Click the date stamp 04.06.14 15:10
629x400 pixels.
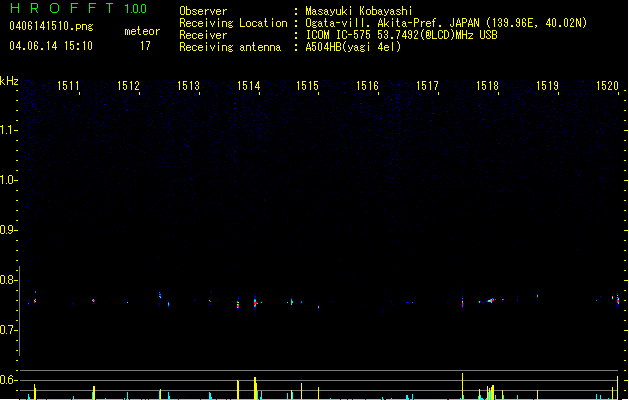click(x=51, y=46)
